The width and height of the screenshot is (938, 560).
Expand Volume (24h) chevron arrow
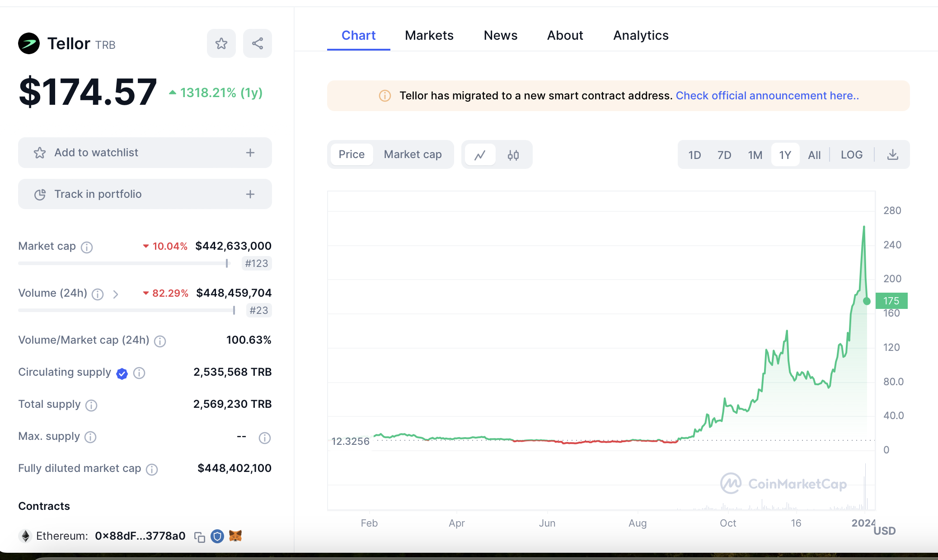[x=116, y=294]
